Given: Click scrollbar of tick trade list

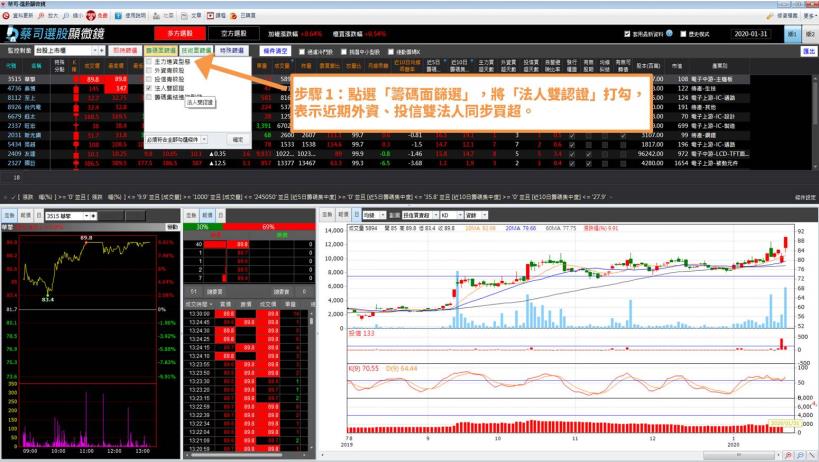Looking at the screenshot, I should 312,319.
